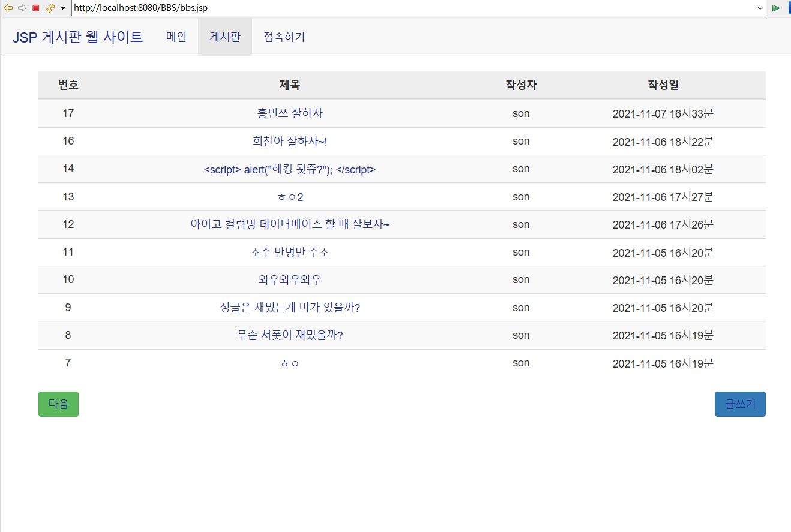The image size is (791, 532).
Task: Click the 글쓰기 button
Action: (x=740, y=404)
